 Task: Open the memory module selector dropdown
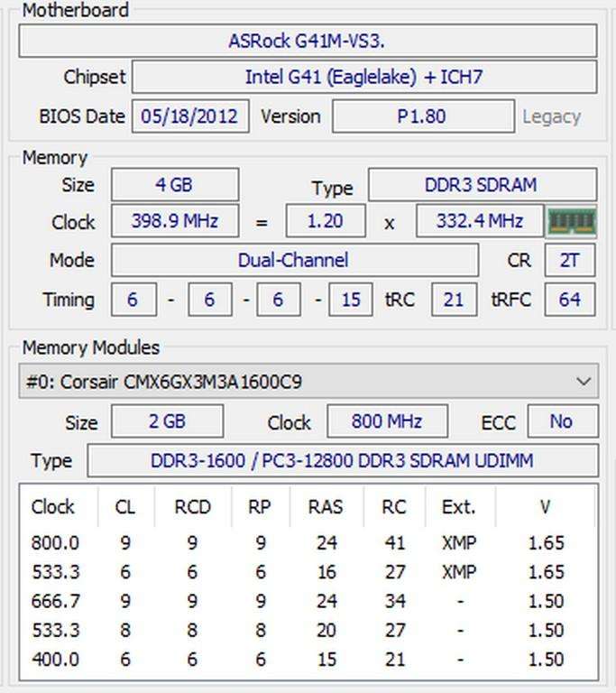pyautogui.click(x=308, y=382)
